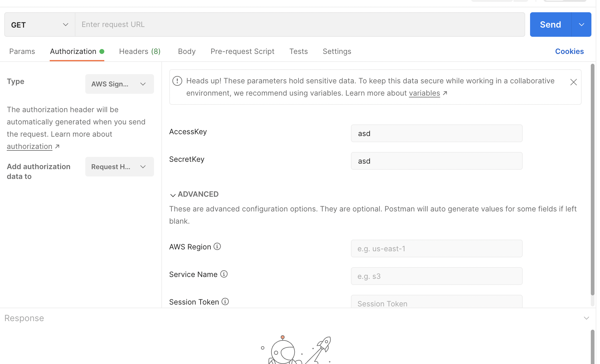This screenshot has height=364, width=600.
Task: Open the HTTP method GET dropdown
Action: coord(40,25)
